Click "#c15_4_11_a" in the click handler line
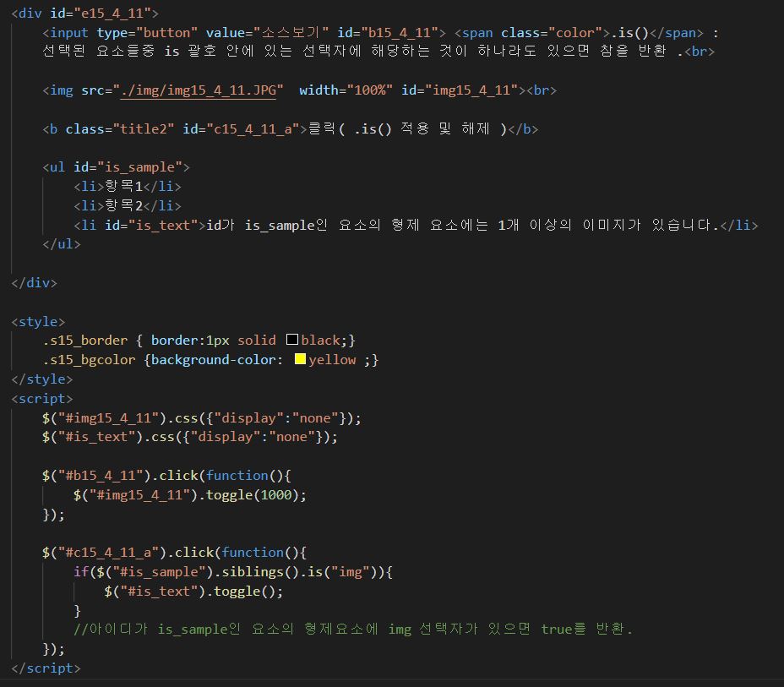Screen dimensions: 784x687 coord(108,552)
